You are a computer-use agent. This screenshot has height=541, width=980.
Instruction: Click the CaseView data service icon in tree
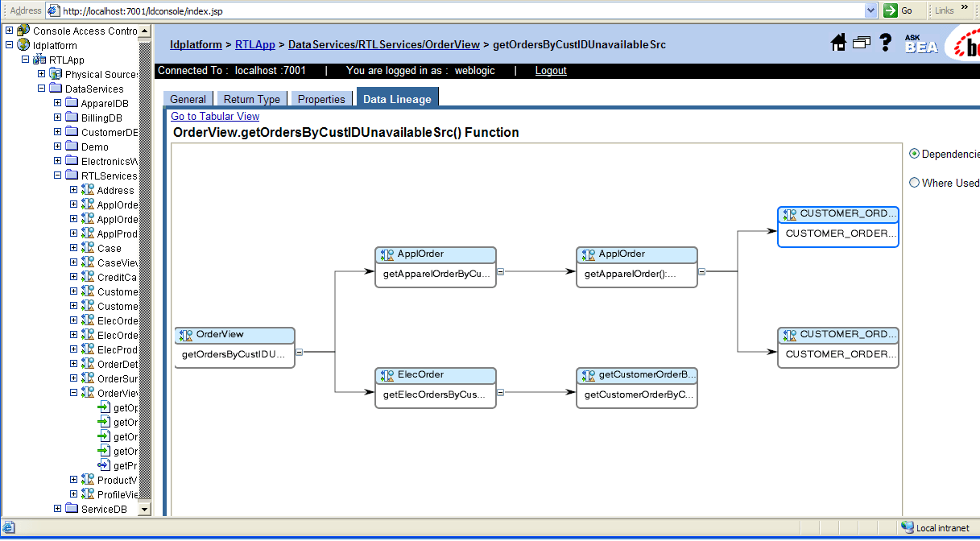[x=88, y=262]
